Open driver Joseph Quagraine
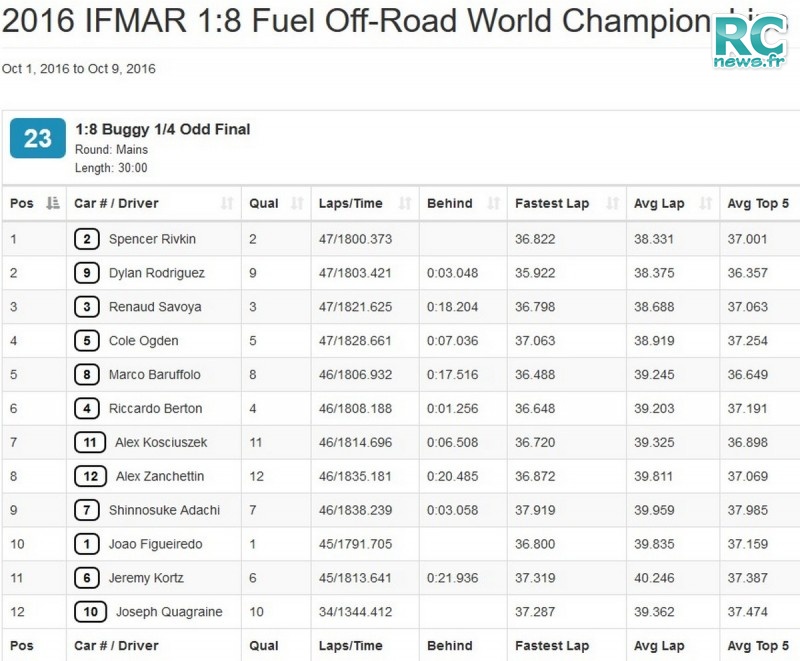 coord(169,612)
